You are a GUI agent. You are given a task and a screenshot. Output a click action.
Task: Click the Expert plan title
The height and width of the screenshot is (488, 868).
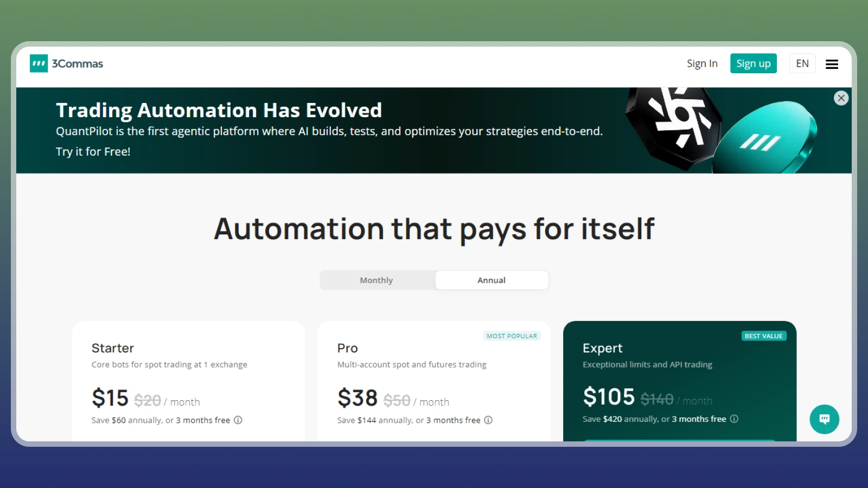(603, 348)
